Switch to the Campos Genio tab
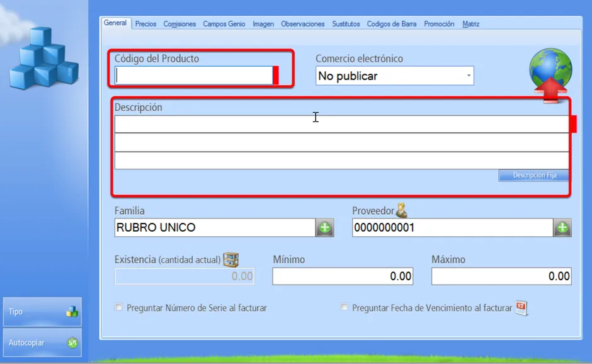The height and width of the screenshot is (364, 592). click(x=224, y=24)
